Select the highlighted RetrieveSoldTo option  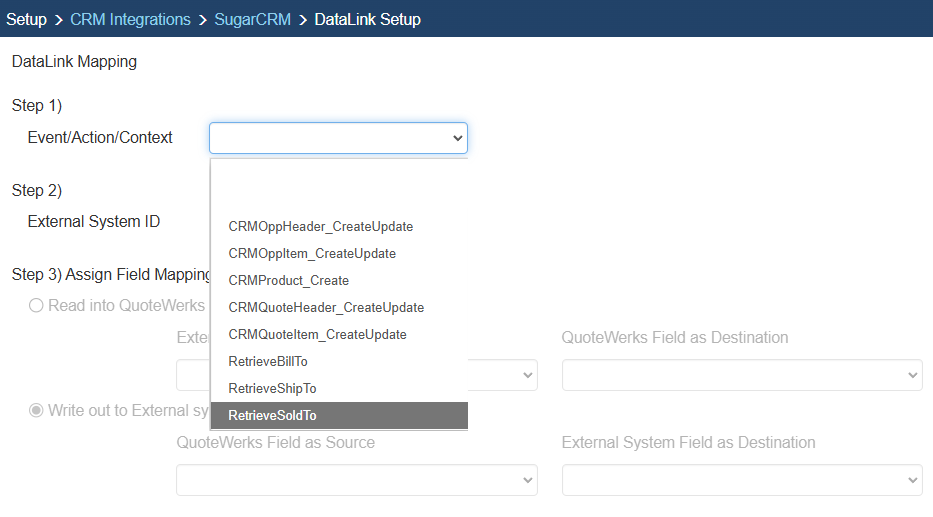(x=272, y=415)
